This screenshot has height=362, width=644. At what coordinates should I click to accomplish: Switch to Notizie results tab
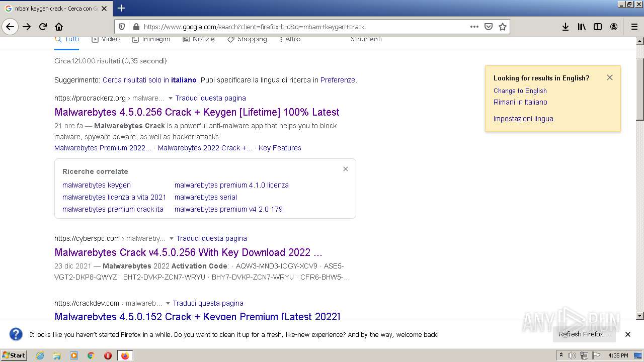point(199,39)
